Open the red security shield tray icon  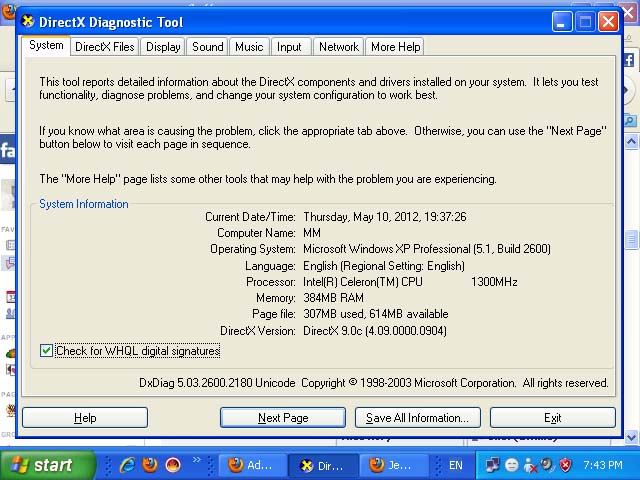[565, 465]
